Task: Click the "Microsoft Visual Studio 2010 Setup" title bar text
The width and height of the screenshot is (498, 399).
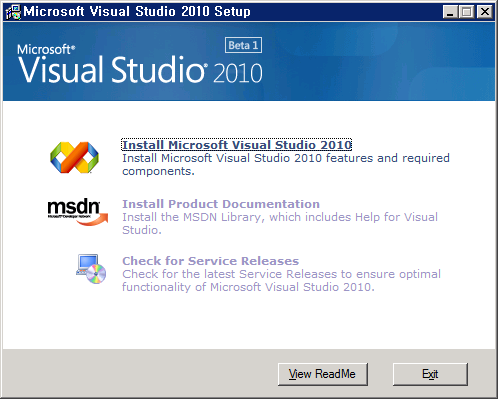Action: tap(137, 12)
